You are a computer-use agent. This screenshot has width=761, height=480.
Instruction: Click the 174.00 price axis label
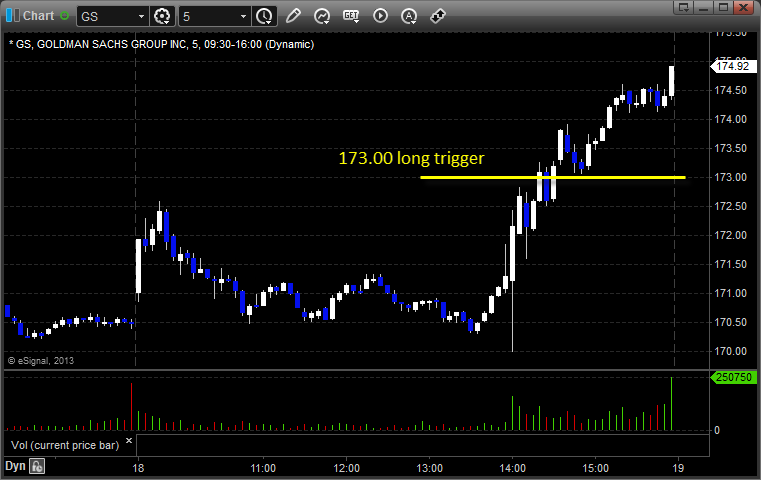tap(730, 119)
